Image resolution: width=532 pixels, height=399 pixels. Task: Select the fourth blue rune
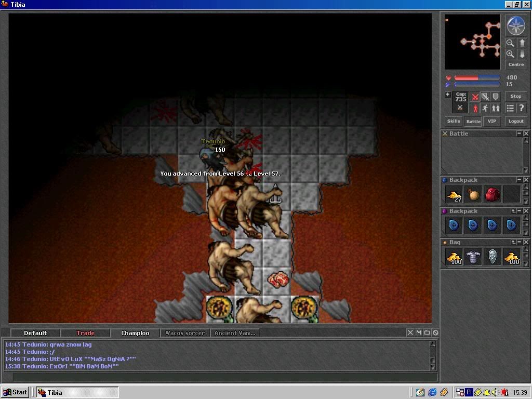[x=512, y=225]
